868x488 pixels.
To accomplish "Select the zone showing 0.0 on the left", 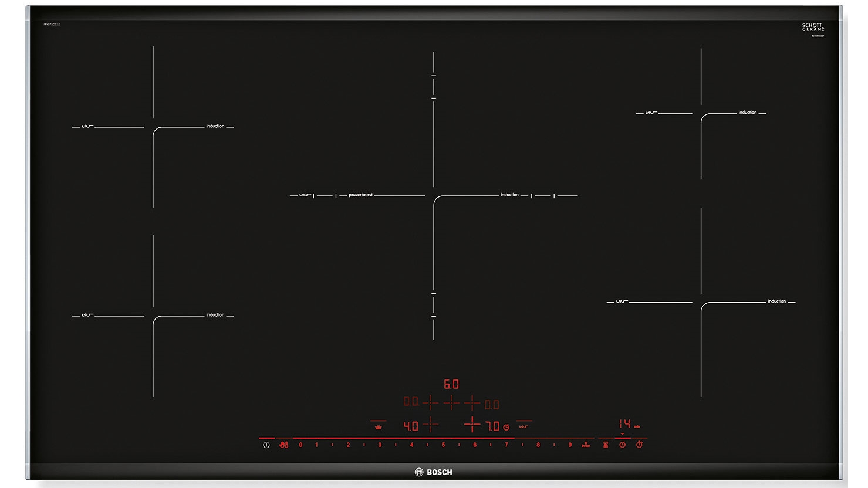I will pyautogui.click(x=411, y=402).
